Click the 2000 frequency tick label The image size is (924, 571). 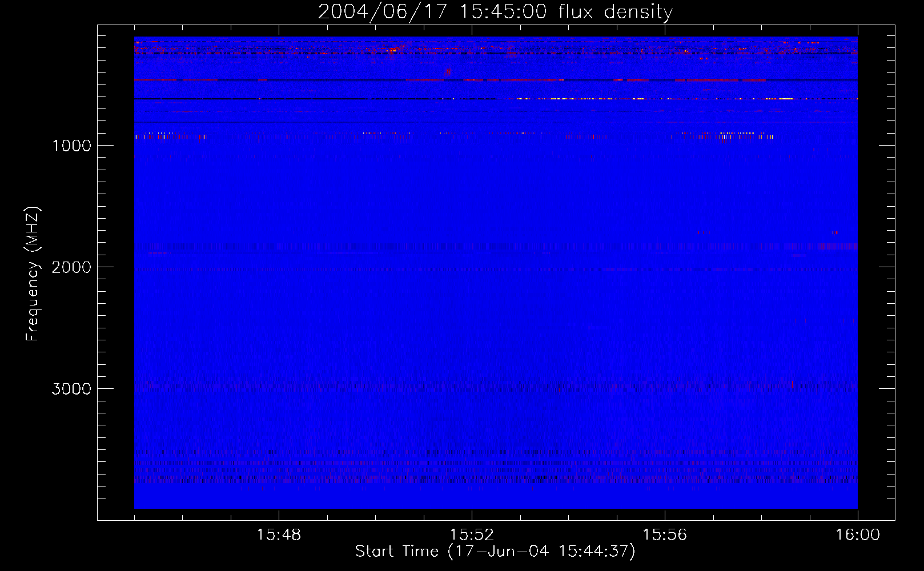tap(71, 267)
